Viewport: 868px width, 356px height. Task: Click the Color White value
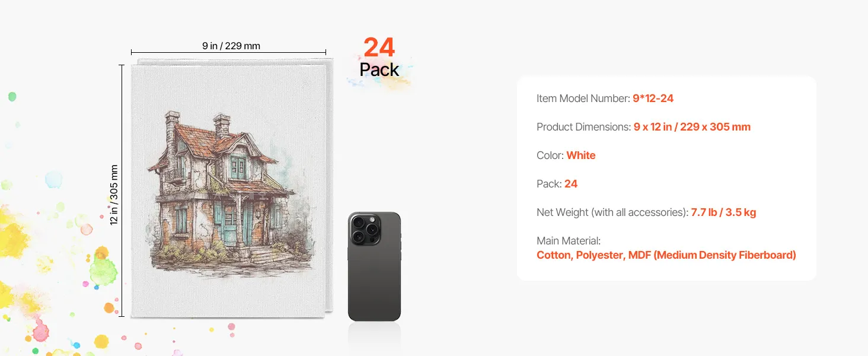point(580,155)
